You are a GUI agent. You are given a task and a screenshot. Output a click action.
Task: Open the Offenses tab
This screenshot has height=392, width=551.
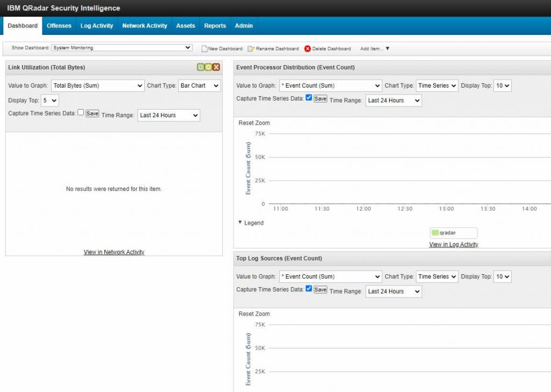click(x=59, y=26)
